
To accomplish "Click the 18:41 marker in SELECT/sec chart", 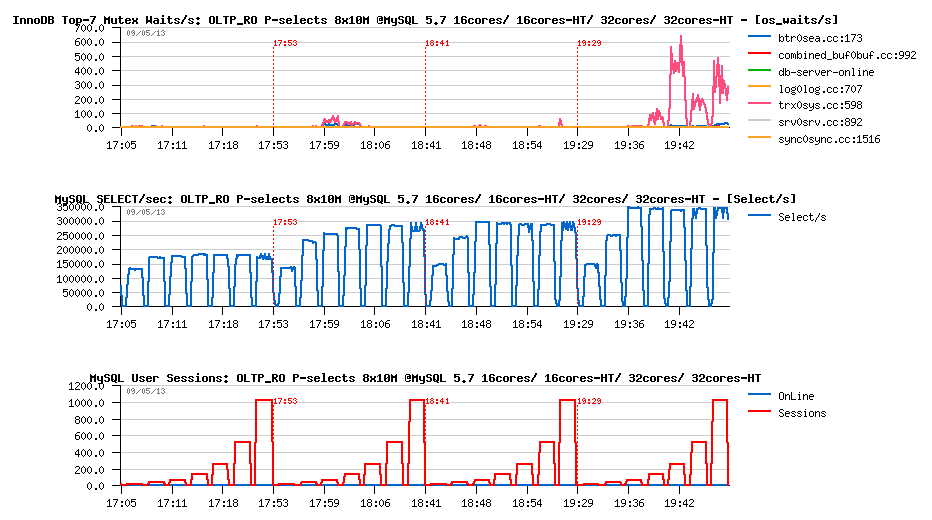I will tap(437, 222).
